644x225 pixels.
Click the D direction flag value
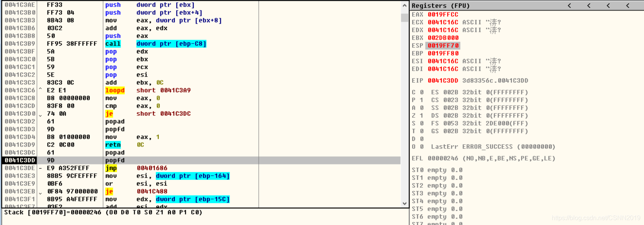tap(422, 139)
